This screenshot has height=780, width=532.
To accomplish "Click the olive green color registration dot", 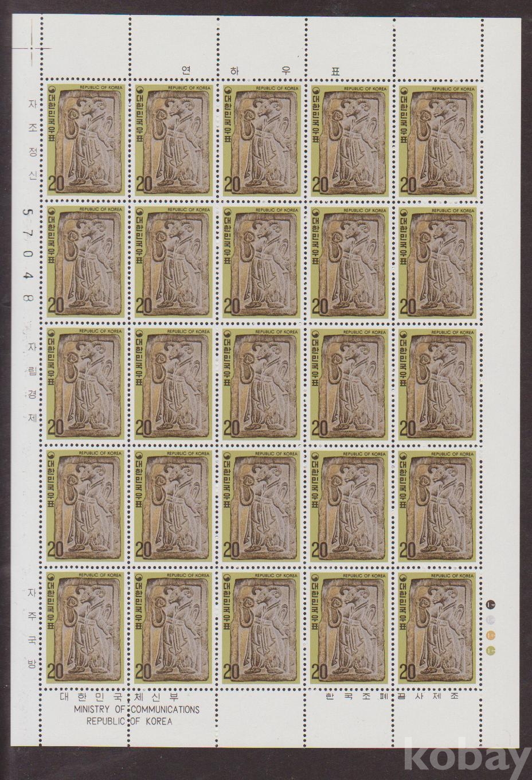I will (490, 650).
